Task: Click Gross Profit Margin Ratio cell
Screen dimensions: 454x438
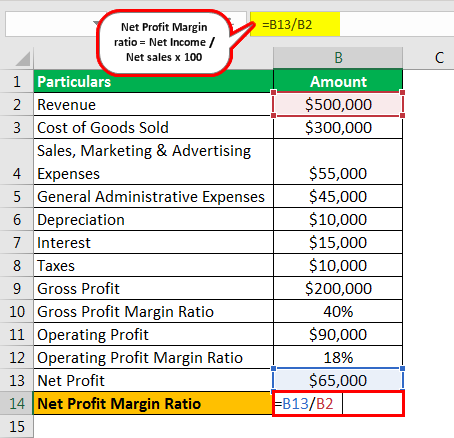Action: (x=153, y=311)
